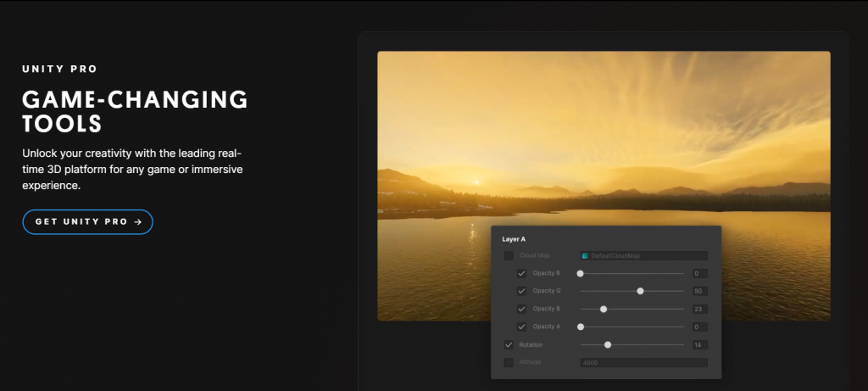The width and height of the screenshot is (868, 391).
Task: Disable the Rotation checkbox
Action: coord(509,344)
